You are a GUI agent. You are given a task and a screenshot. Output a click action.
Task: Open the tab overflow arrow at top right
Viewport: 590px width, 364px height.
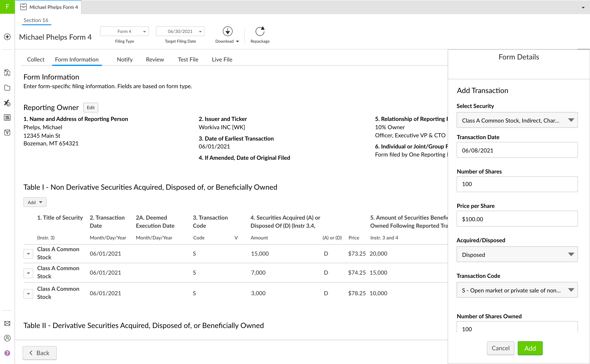pos(583,7)
